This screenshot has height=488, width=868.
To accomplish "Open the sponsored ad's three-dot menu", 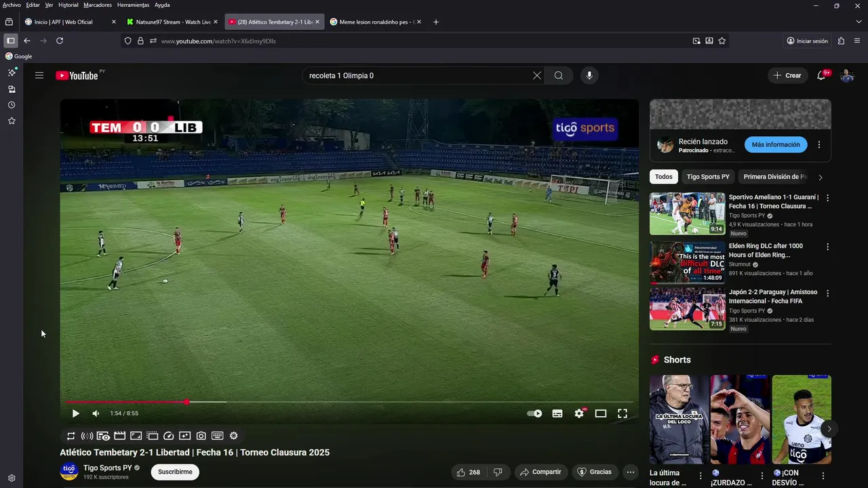I will tap(819, 144).
